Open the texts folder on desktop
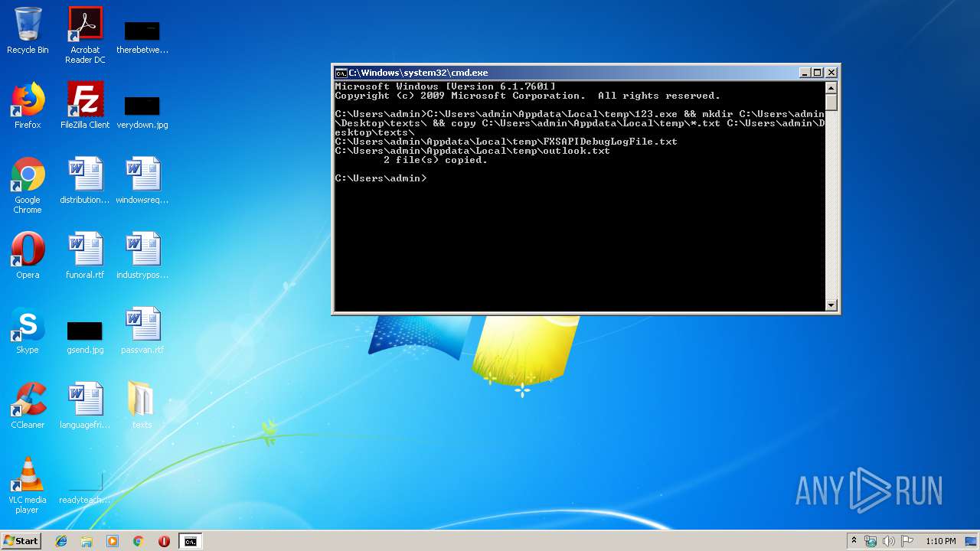Screen dimensions: 980x551 pos(142,406)
